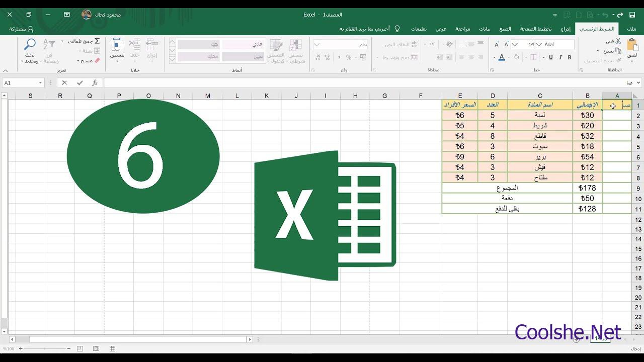Switch to the Formulas (الصيغ) tab
This screenshot has height=362, width=644.
(505, 29)
